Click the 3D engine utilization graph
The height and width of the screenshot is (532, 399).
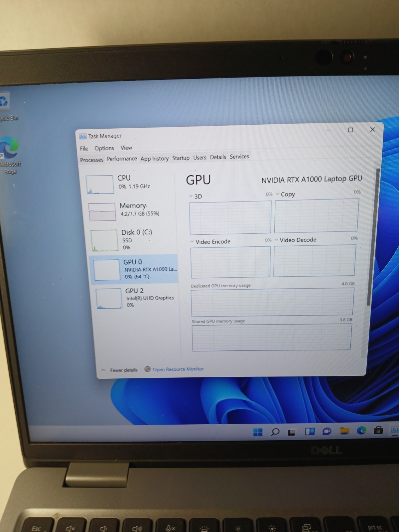click(x=230, y=217)
